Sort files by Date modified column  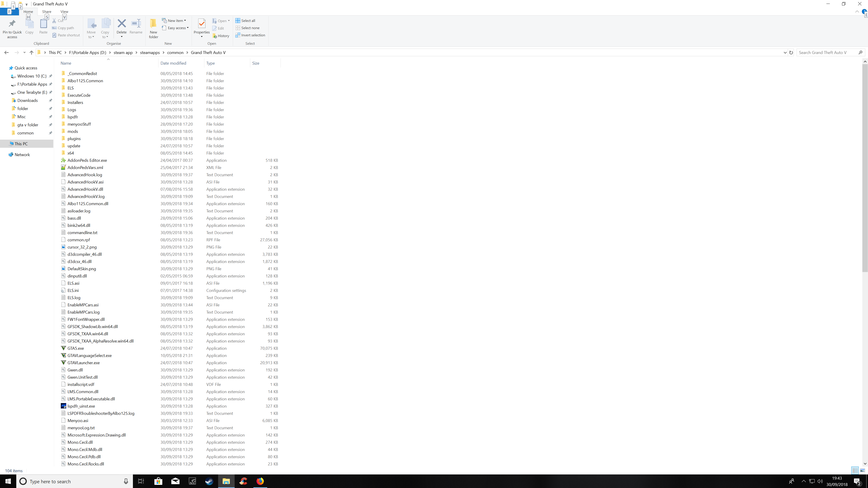(x=173, y=63)
